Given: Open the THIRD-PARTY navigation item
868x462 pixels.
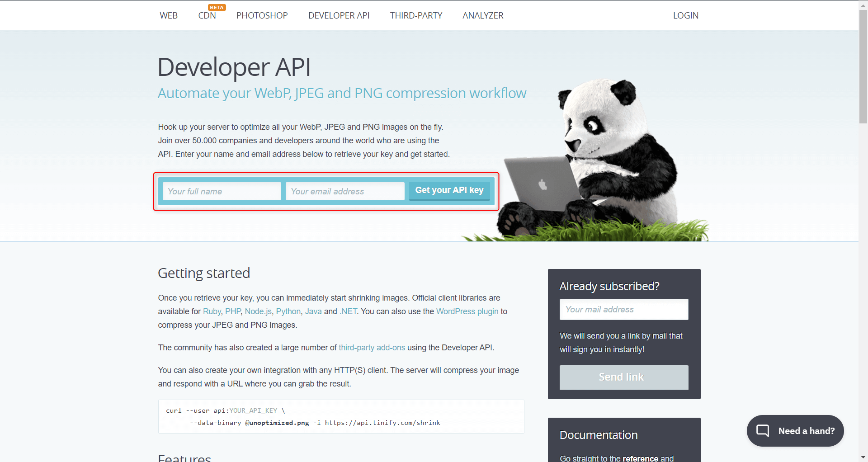Looking at the screenshot, I should [416, 15].
